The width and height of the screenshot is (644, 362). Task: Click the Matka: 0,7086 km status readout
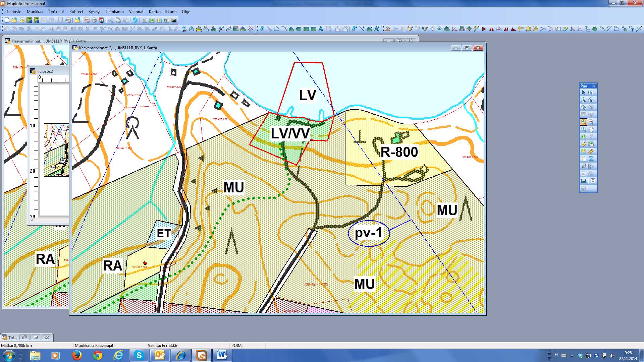(16, 345)
